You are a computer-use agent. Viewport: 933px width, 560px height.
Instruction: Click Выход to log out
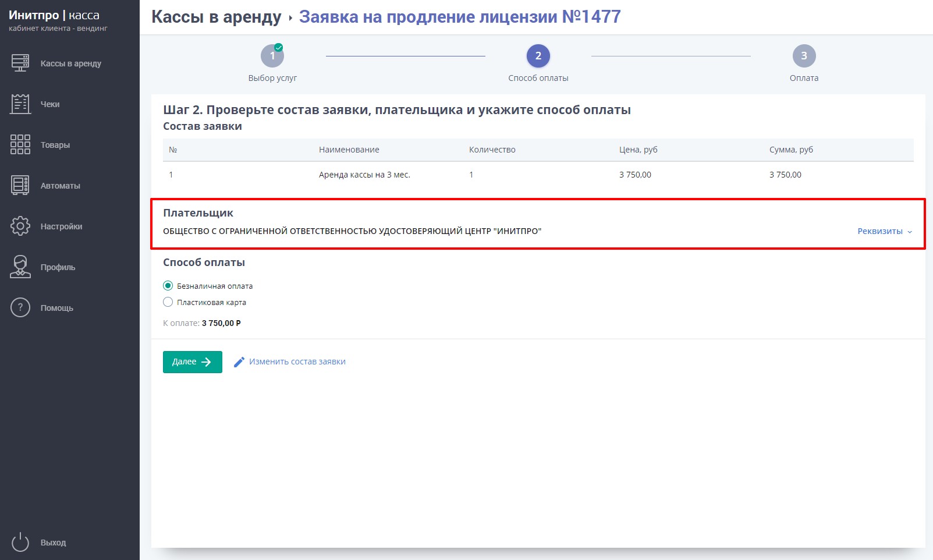point(53,543)
